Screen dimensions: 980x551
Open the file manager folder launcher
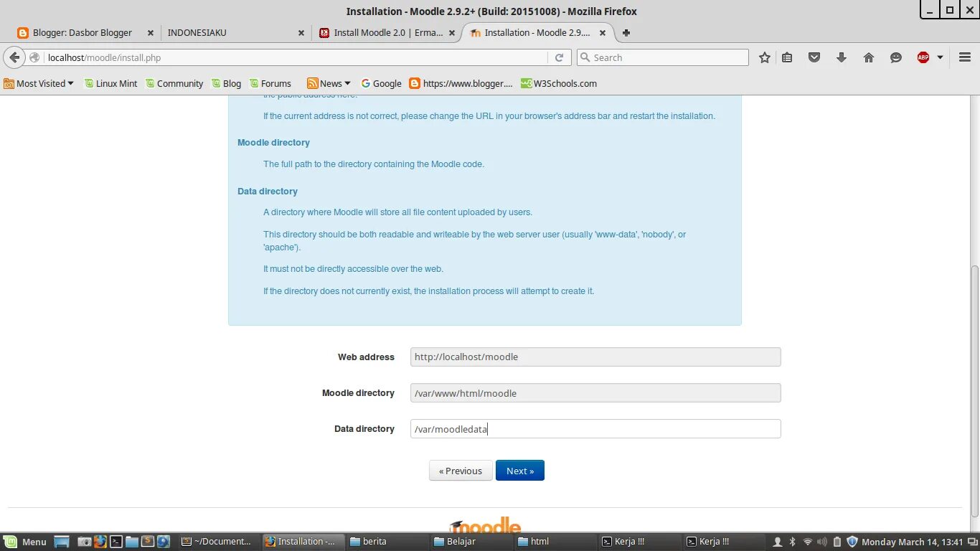[x=132, y=542]
